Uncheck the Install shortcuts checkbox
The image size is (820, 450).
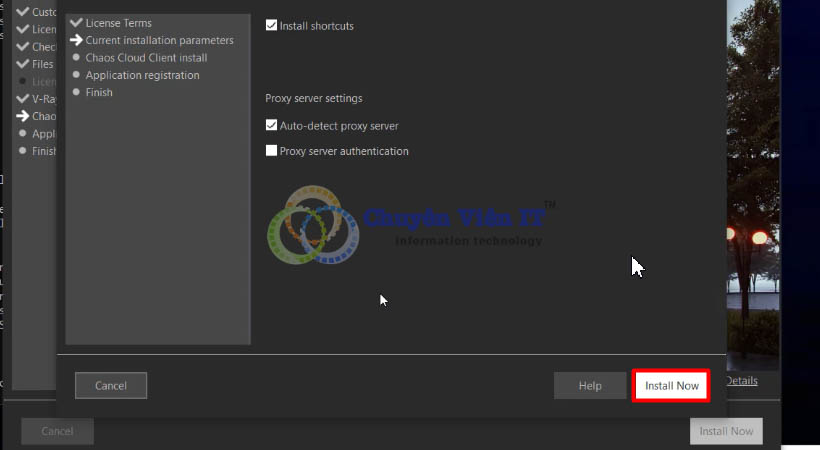click(x=271, y=26)
